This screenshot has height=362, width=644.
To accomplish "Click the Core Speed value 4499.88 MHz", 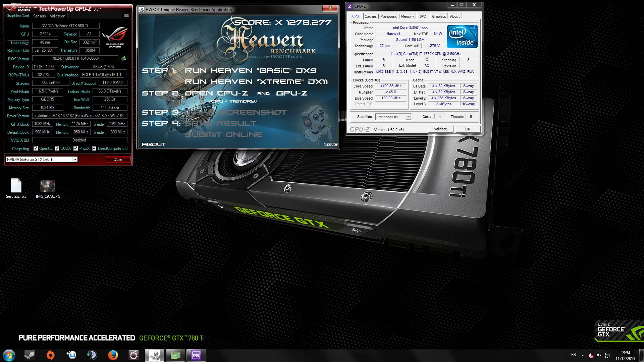I will tap(391, 86).
